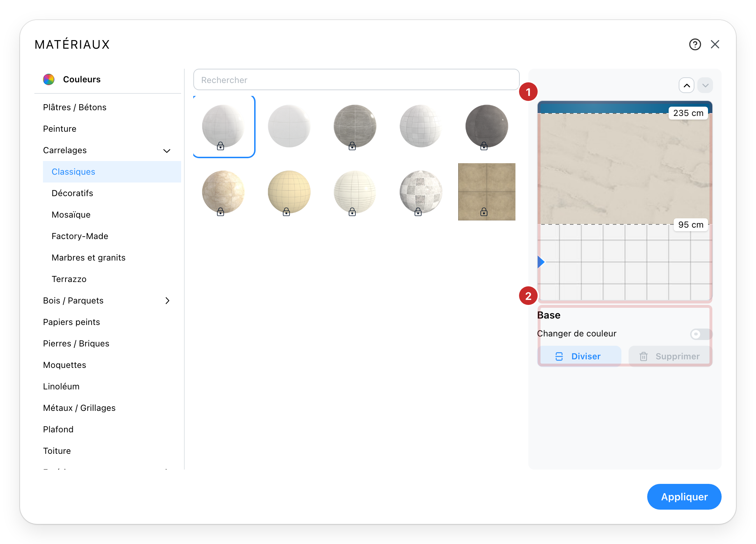The width and height of the screenshot is (756, 544).
Task: Select the checkered gray tile sphere material
Action: [421, 192]
